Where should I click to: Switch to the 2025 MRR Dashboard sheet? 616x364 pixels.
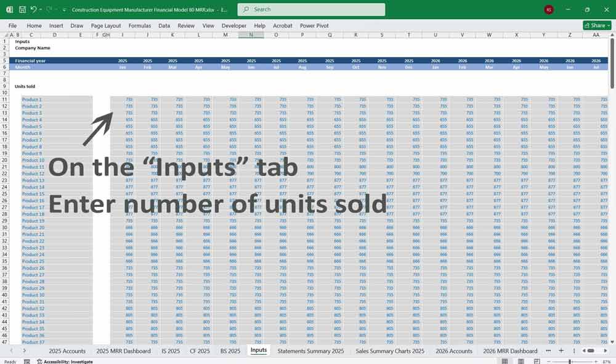click(x=123, y=351)
